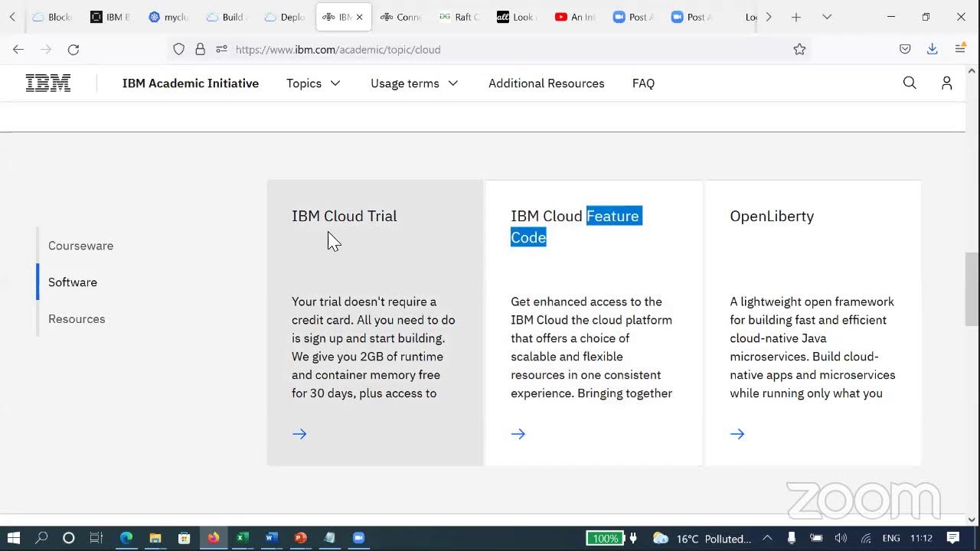Open the Firefox downloads arrow icon
980x551 pixels.
[x=932, y=49]
